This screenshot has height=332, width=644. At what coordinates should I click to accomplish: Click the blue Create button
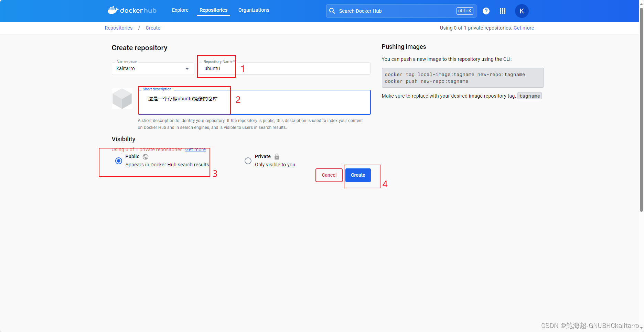[358, 175]
